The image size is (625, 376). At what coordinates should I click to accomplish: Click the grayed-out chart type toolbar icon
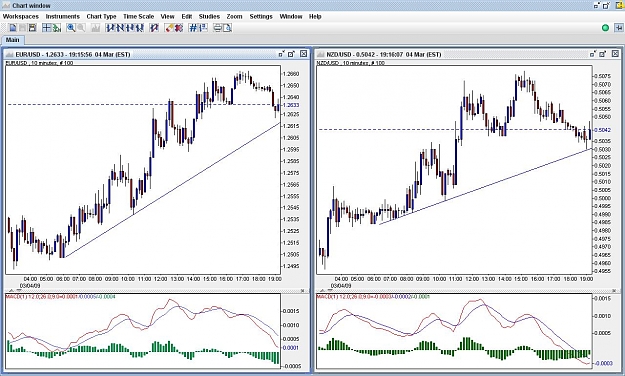pyautogui.click(x=96, y=28)
